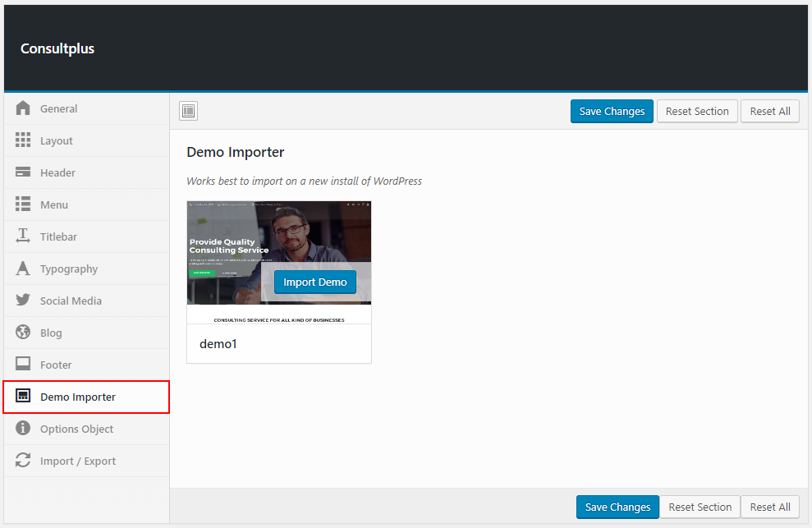812x528 pixels.
Task: Click the Footer laptop icon
Action: pyautogui.click(x=23, y=365)
